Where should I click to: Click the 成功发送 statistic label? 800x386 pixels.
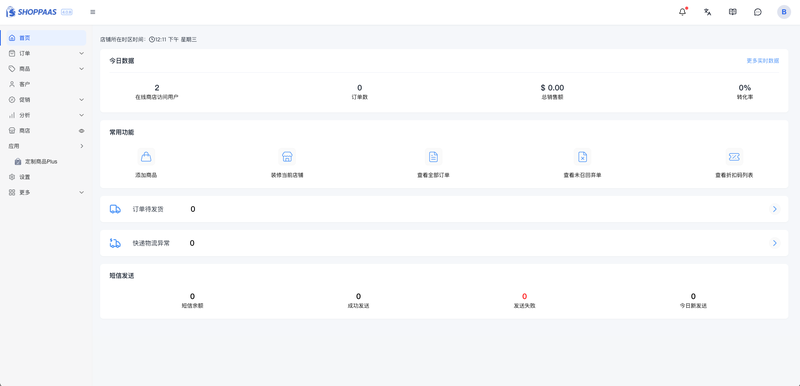(x=358, y=306)
